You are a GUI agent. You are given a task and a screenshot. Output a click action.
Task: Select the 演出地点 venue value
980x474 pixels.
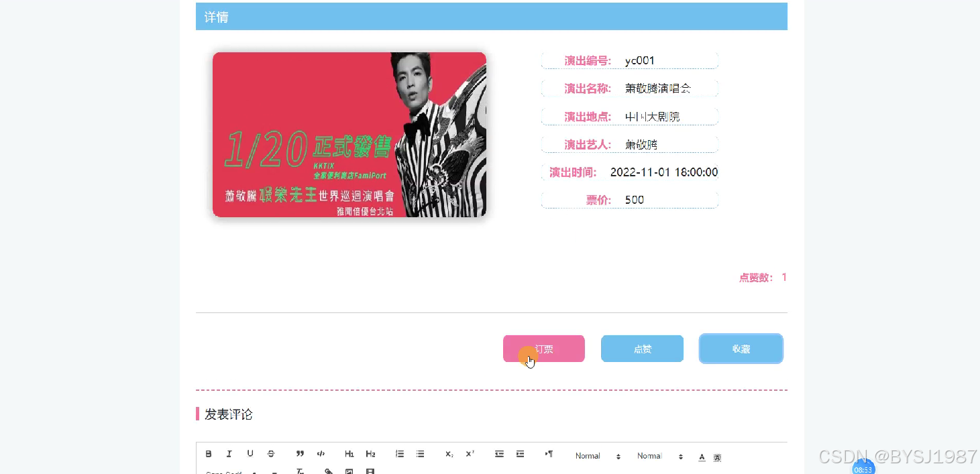653,117
